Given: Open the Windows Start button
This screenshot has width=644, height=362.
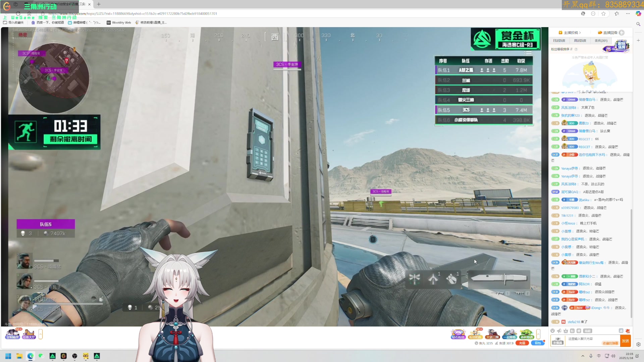Looking at the screenshot, I should point(8,356).
